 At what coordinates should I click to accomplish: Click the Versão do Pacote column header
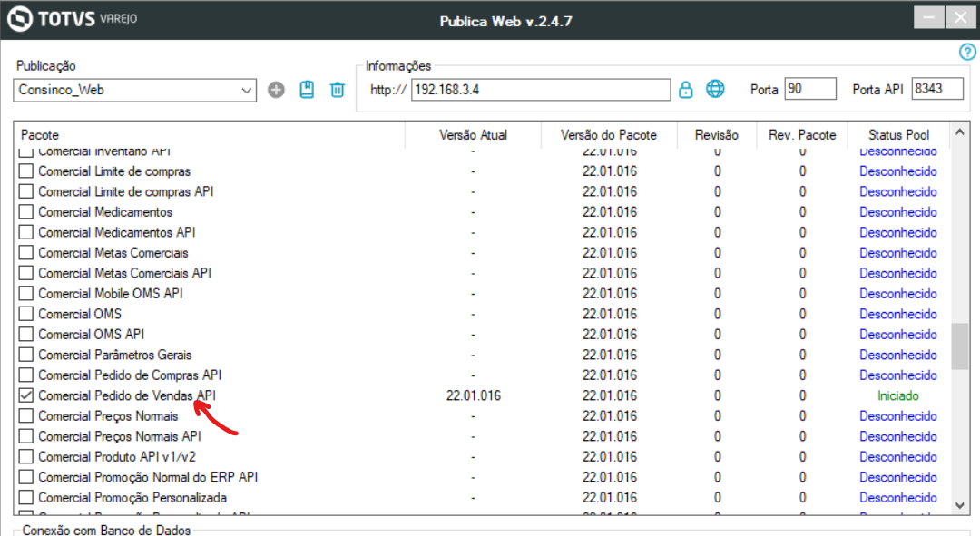[609, 135]
